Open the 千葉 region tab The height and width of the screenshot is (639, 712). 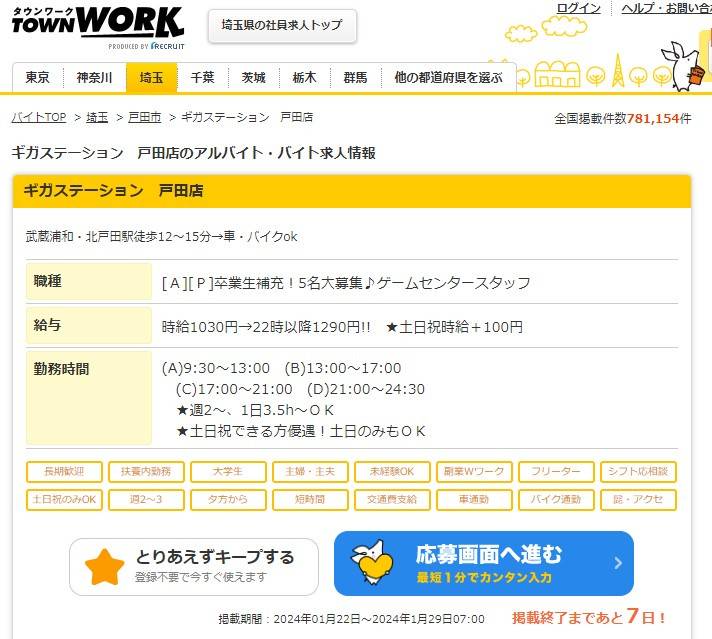tap(202, 77)
